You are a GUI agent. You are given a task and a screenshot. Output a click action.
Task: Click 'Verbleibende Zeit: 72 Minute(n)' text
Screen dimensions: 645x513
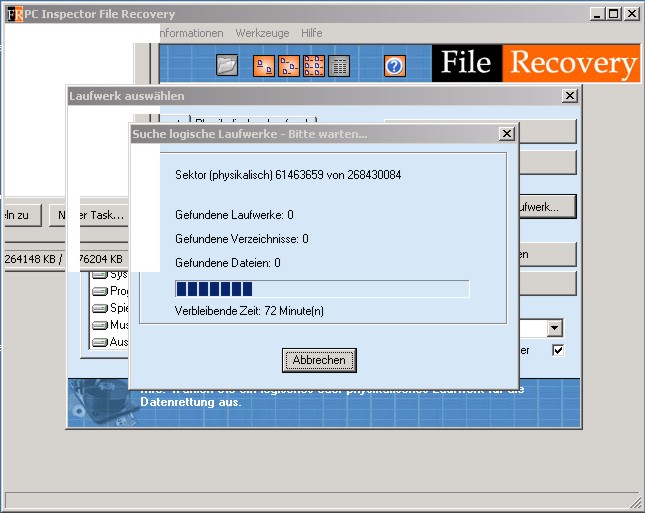point(249,311)
